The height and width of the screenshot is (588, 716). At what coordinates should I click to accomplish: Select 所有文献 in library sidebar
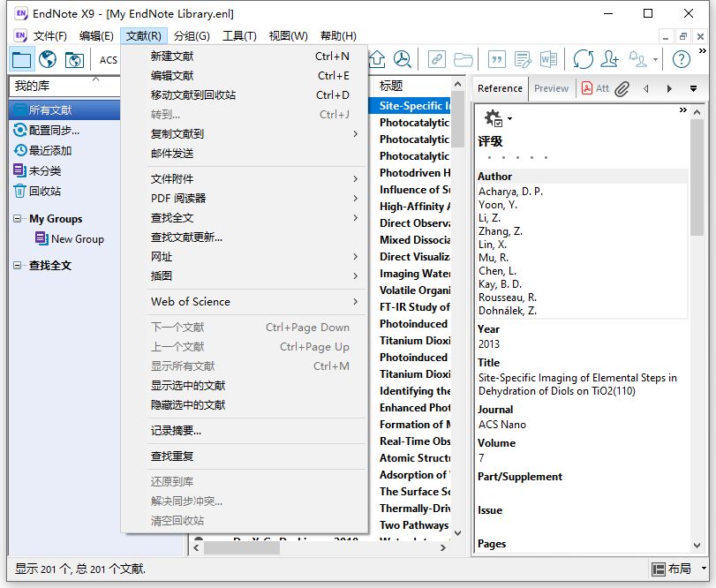(x=64, y=110)
